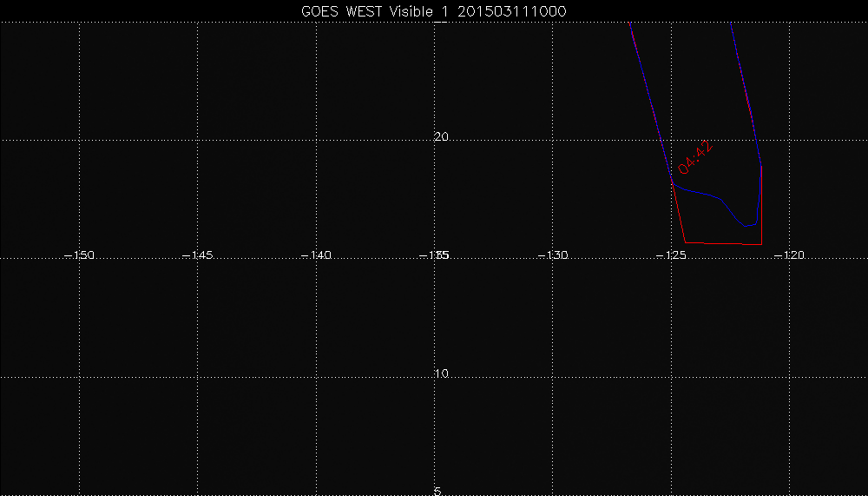The image size is (868, 496).
Task: Click the -120 longitude label
Action: pyautogui.click(x=790, y=255)
